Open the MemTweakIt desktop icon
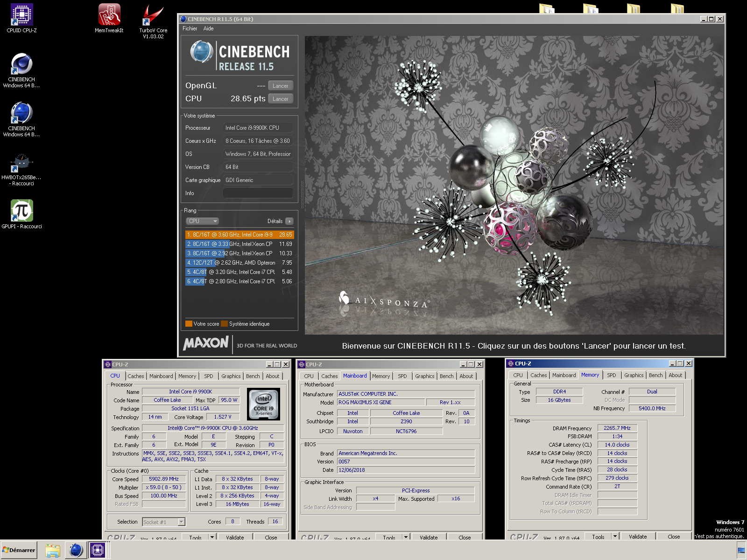The image size is (747, 560). click(x=109, y=19)
